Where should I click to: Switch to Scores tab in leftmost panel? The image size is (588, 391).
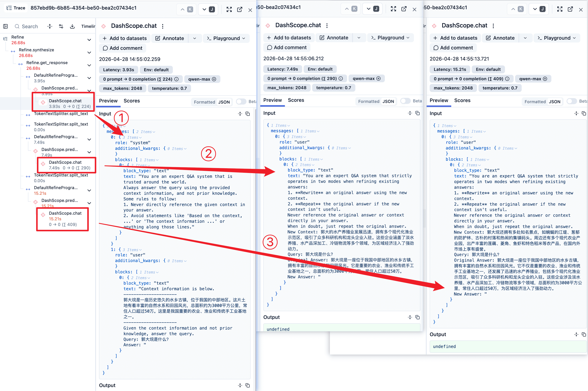pyautogui.click(x=132, y=101)
